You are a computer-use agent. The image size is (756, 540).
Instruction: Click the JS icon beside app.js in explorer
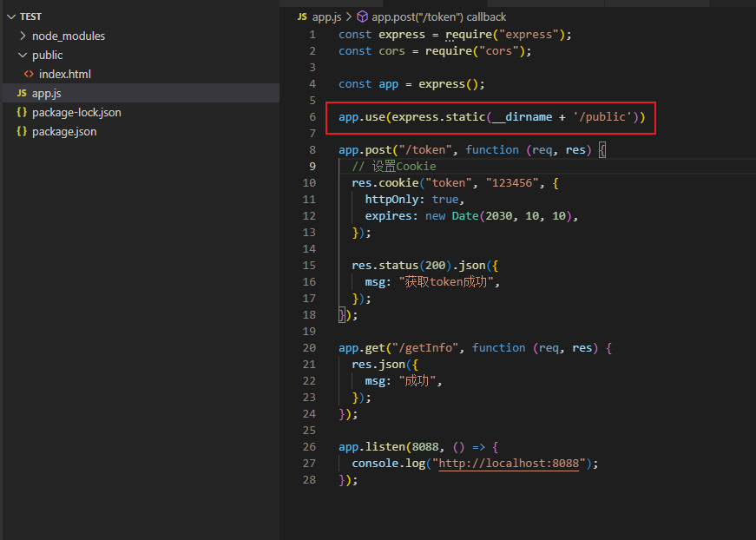(22, 93)
